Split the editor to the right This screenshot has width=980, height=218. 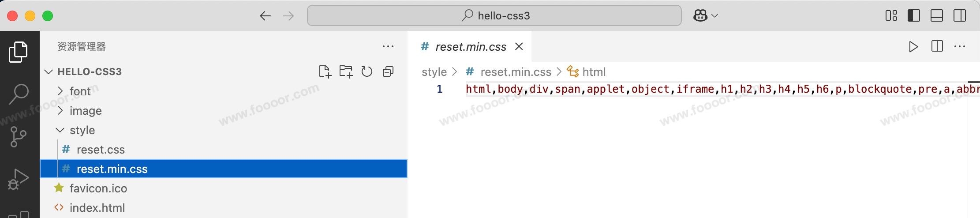(937, 46)
